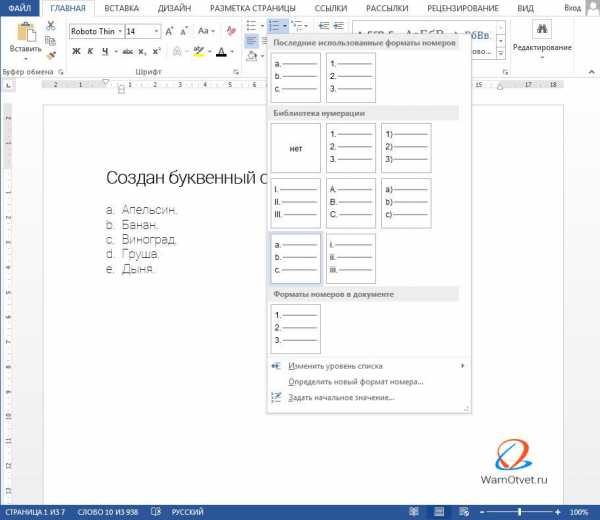
Task: Toggle bold (Ж) formatting
Action: tap(76, 51)
